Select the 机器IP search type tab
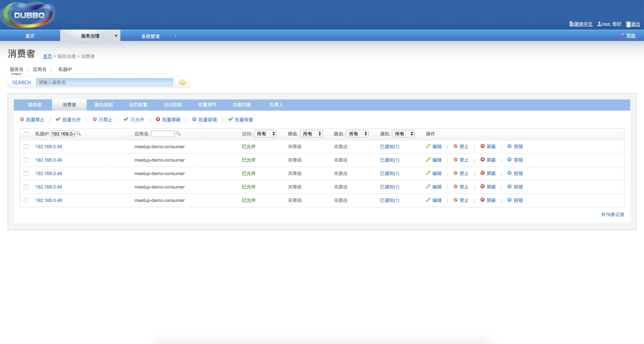Viewport: 644px width, 344px height. coord(65,69)
